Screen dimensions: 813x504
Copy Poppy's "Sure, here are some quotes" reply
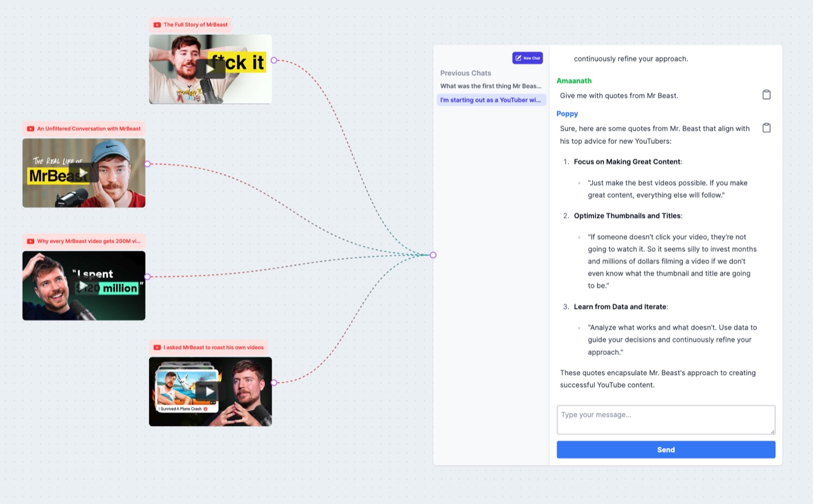pos(767,128)
